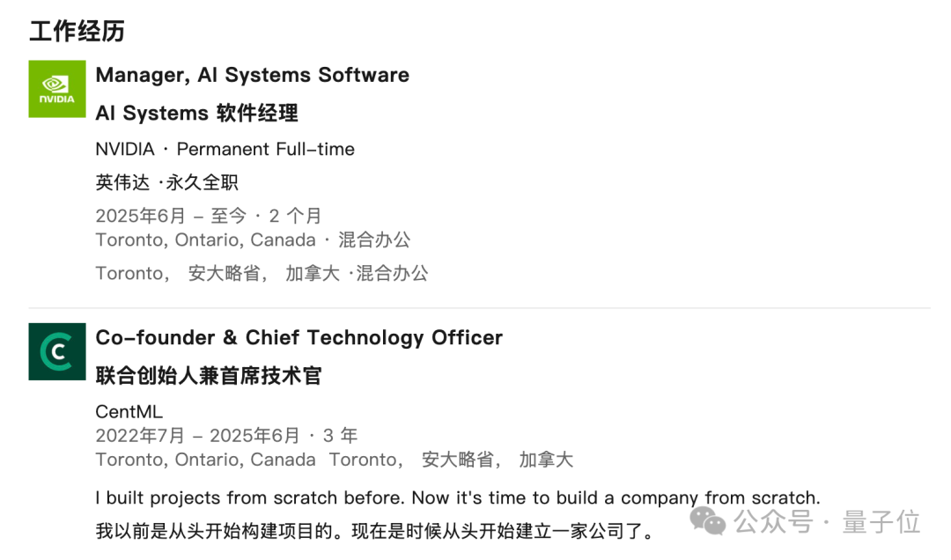The height and width of the screenshot is (560, 951).
Task: Select the AI Systems 软件经理 title
Action: point(196,113)
